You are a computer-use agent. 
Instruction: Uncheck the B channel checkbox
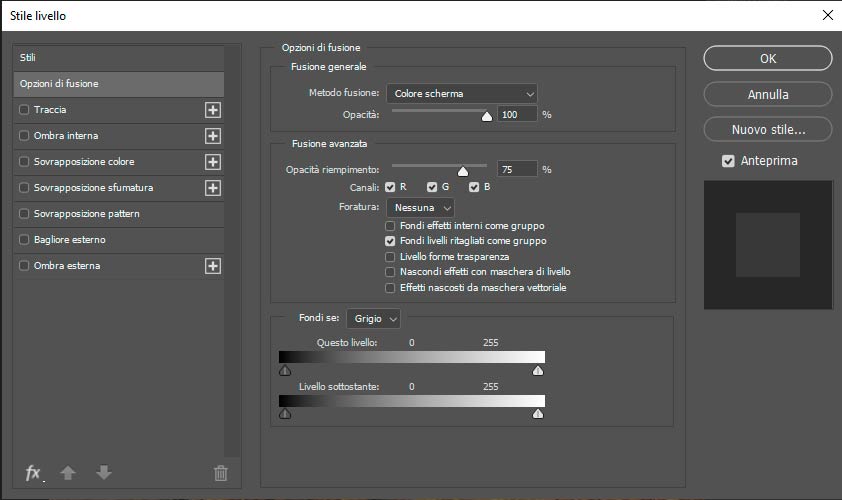pyautogui.click(x=474, y=187)
